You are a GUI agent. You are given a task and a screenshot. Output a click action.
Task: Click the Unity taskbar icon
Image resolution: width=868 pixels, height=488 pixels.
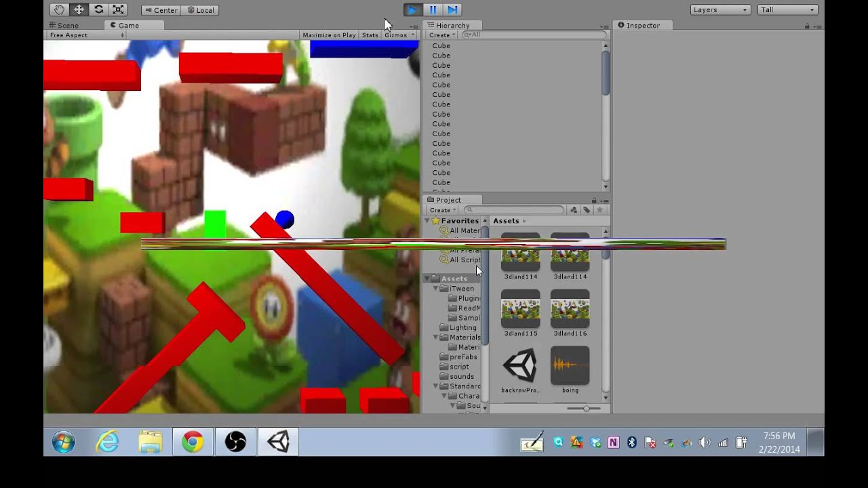278,443
